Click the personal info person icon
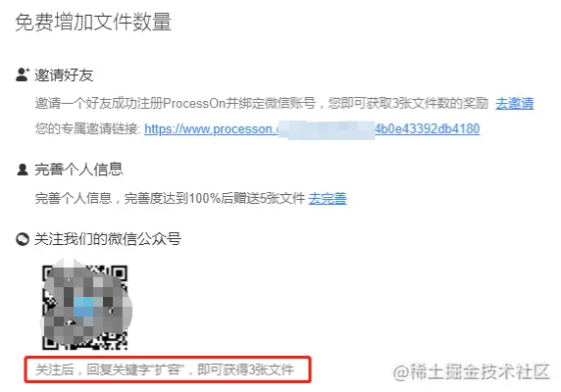The height and width of the screenshot is (392, 561). 23,170
